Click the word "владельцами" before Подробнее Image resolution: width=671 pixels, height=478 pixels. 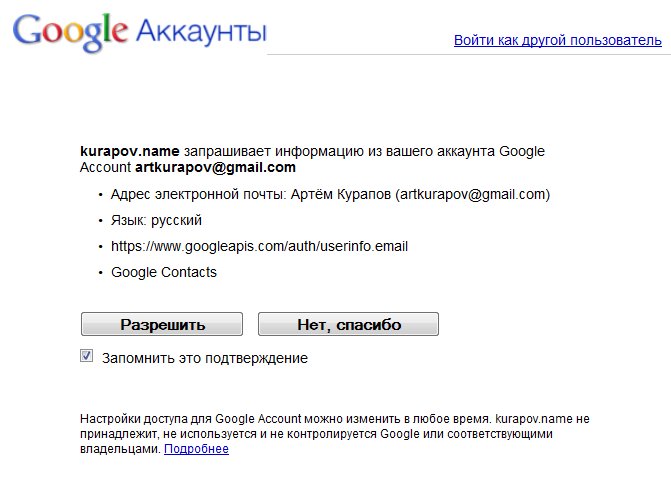pyautogui.click(x=119, y=449)
